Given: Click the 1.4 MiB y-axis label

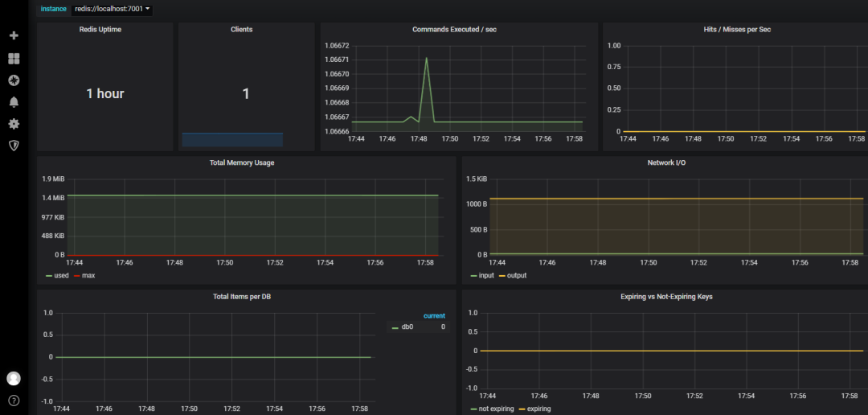Looking at the screenshot, I should pos(53,198).
